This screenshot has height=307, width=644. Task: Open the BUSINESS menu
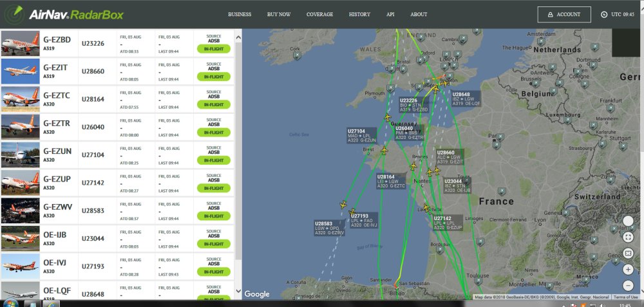(240, 14)
